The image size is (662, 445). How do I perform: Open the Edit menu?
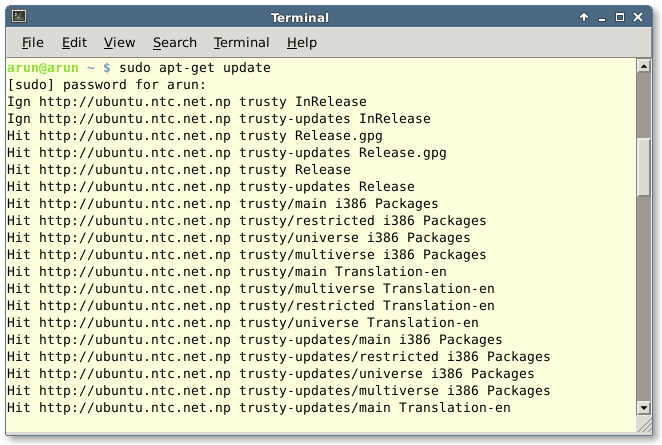(74, 42)
